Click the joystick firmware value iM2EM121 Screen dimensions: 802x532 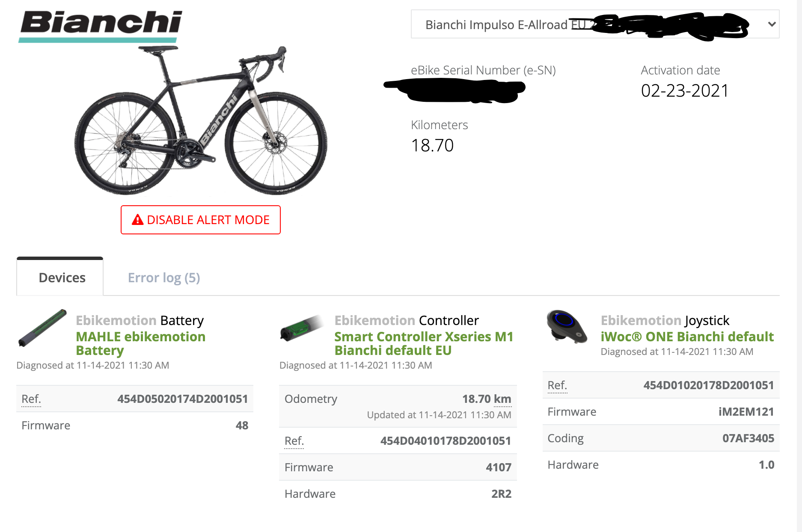[746, 412]
